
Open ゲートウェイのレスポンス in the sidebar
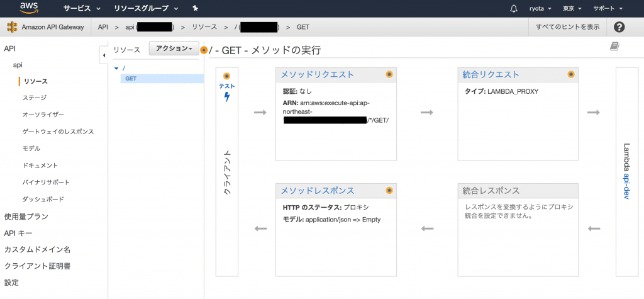[x=58, y=132]
